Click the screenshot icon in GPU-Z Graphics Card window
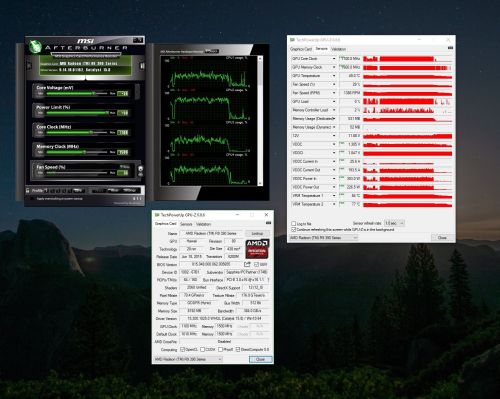 268,223
